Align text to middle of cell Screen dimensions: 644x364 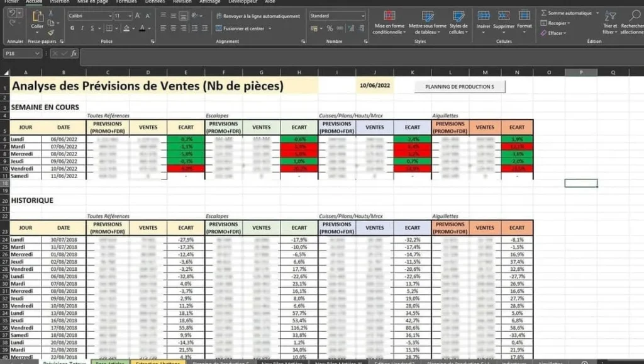point(174,16)
